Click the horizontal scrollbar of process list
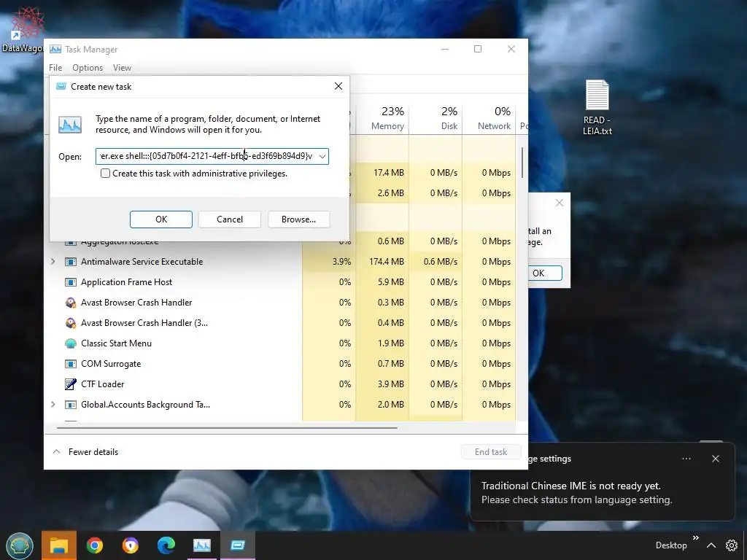This screenshot has width=747, height=560. click(227, 427)
